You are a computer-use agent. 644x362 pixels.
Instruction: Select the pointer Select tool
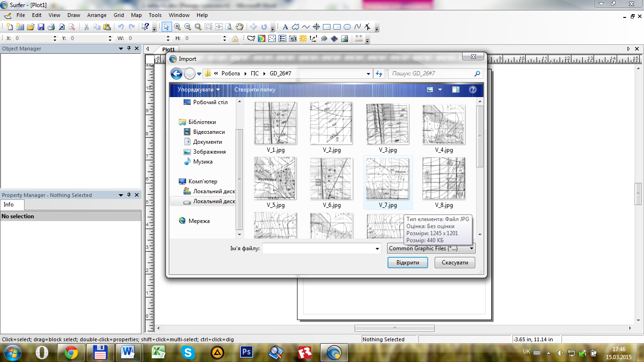[167, 27]
